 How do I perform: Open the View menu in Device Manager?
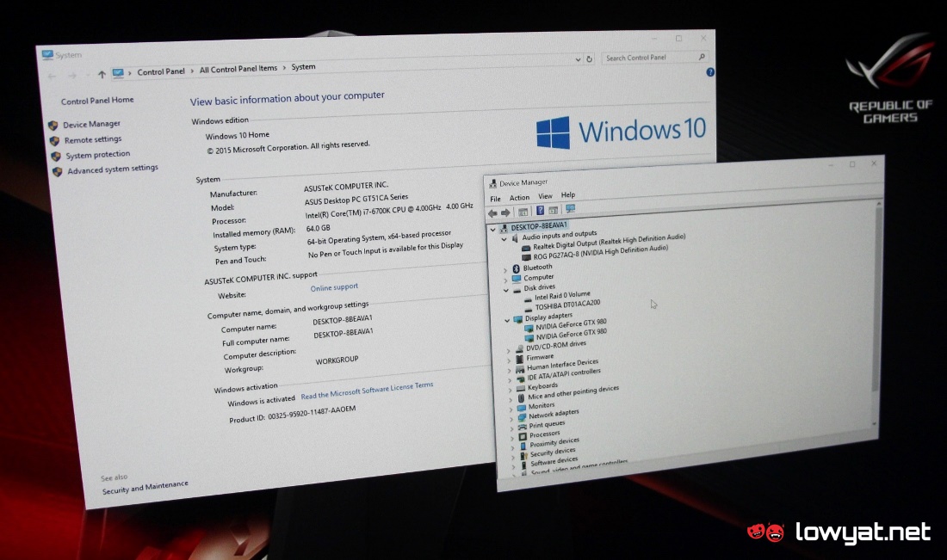coord(545,197)
